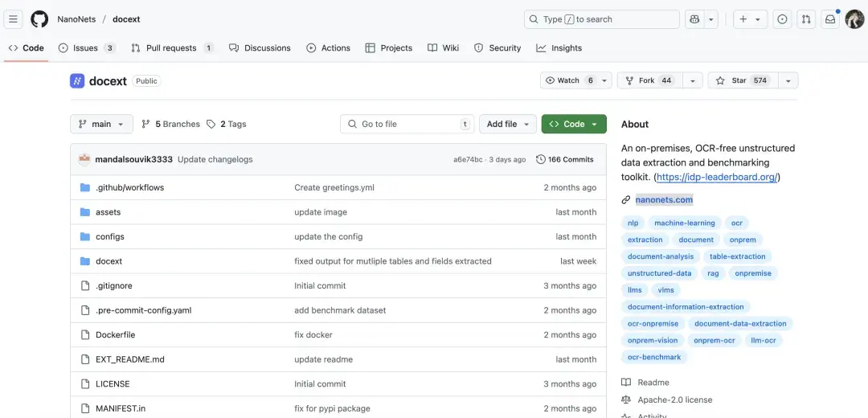Open the Copilot icon in header

694,19
